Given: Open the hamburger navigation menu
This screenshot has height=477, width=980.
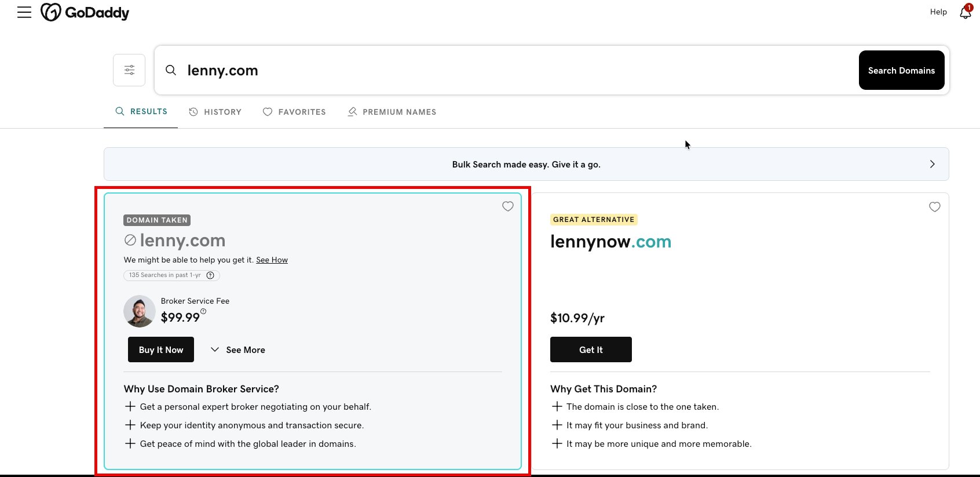Looking at the screenshot, I should tap(24, 12).
